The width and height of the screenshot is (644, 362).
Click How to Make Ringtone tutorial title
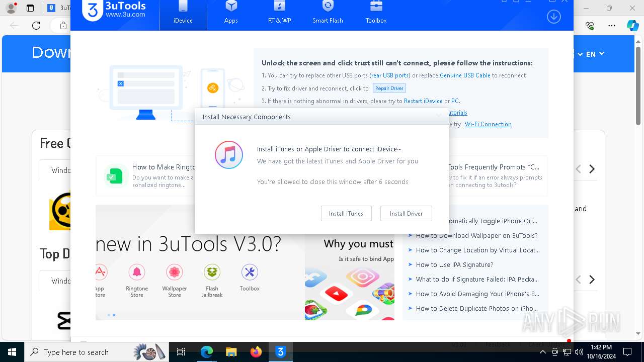pos(164,167)
